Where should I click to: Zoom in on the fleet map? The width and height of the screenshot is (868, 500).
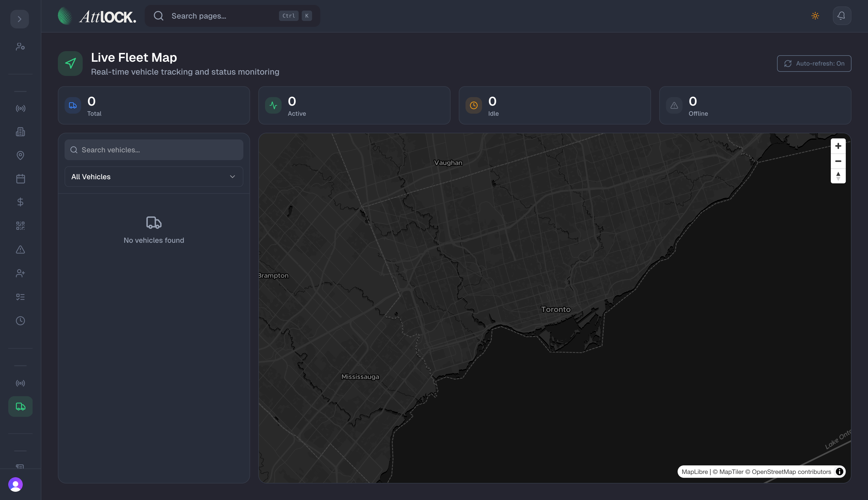coord(838,146)
